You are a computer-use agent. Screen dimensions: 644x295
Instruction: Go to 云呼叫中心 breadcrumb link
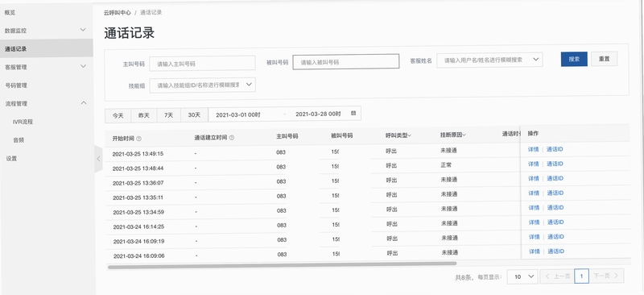[x=118, y=13]
